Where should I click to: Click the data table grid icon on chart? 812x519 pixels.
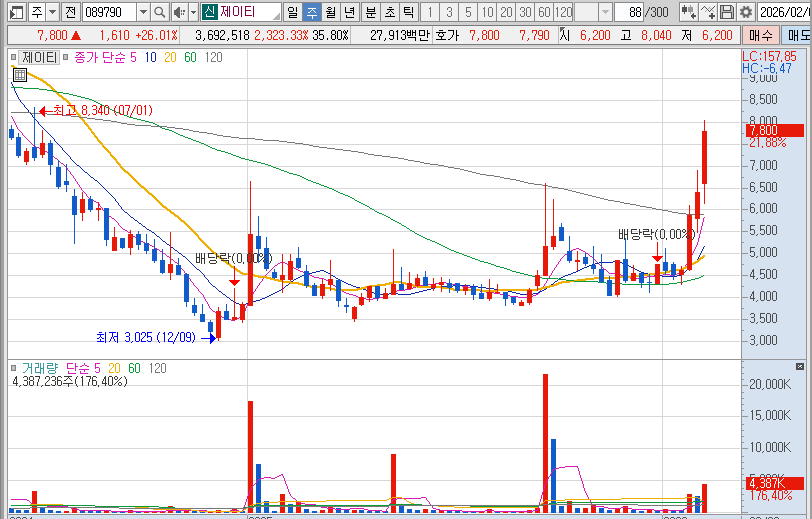20,75
